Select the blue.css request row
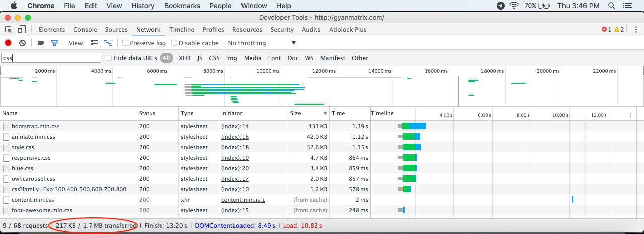The width and height of the screenshot is (644, 234). 322,168
